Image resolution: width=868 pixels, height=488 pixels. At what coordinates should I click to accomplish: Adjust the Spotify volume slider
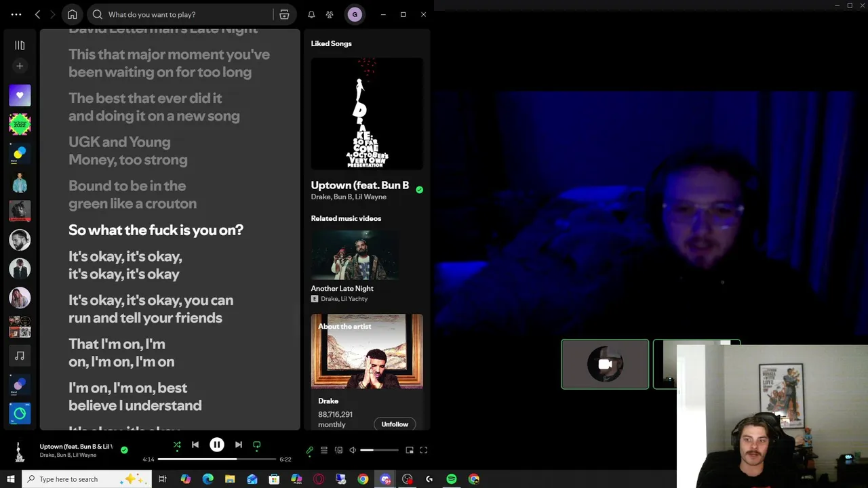[x=379, y=450]
